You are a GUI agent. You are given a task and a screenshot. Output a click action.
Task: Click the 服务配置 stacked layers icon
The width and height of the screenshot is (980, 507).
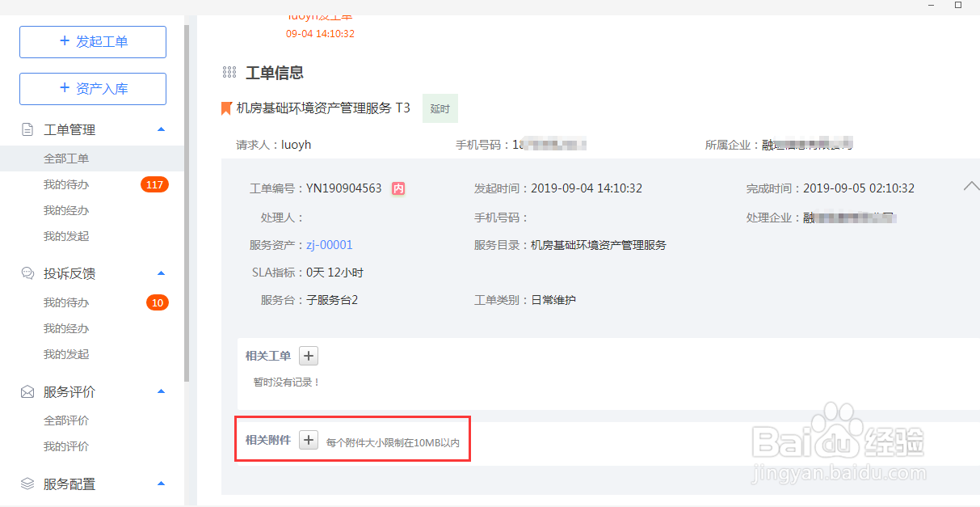(x=27, y=484)
